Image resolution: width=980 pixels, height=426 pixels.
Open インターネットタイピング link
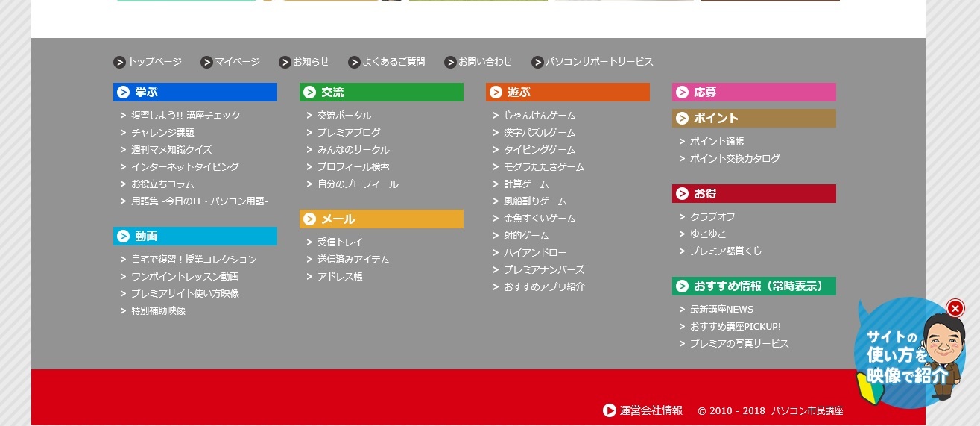pos(185,167)
